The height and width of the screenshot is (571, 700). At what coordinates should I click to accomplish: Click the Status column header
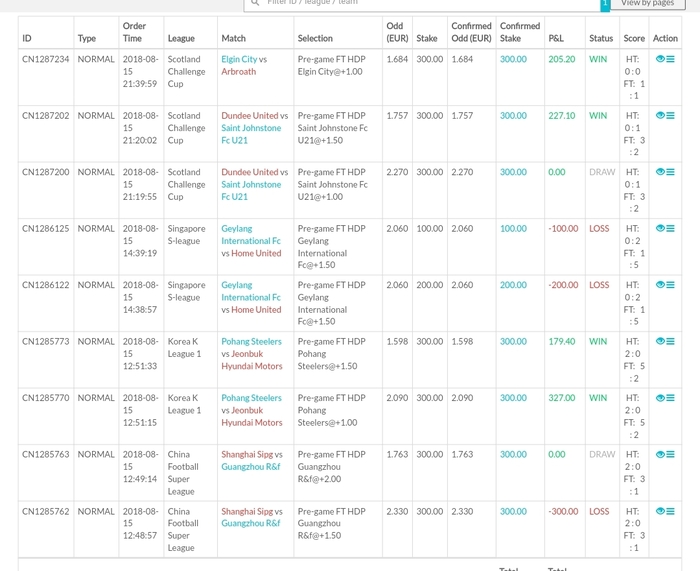point(601,38)
